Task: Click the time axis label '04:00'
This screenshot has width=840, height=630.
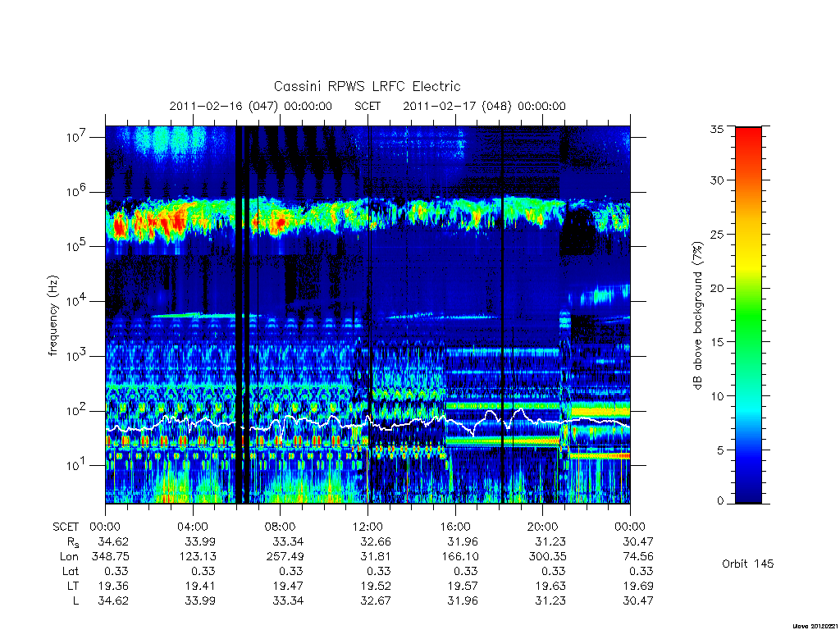Action: coord(192,527)
